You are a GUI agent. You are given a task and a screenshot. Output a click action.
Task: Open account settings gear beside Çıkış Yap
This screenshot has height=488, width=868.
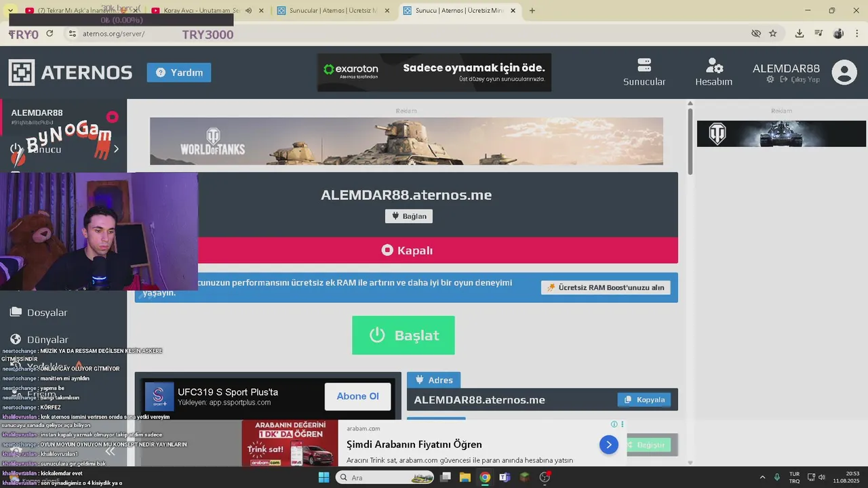(x=770, y=79)
